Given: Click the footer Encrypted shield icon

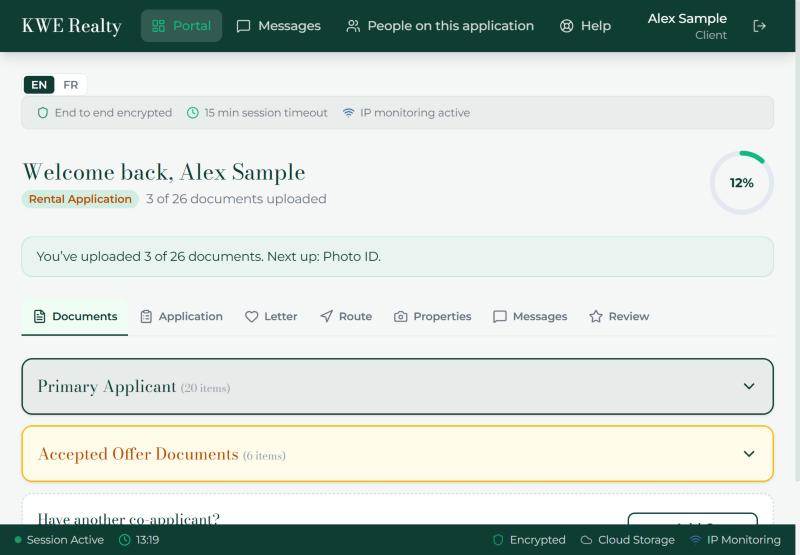Looking at the screenshot, I should [498, 540].
